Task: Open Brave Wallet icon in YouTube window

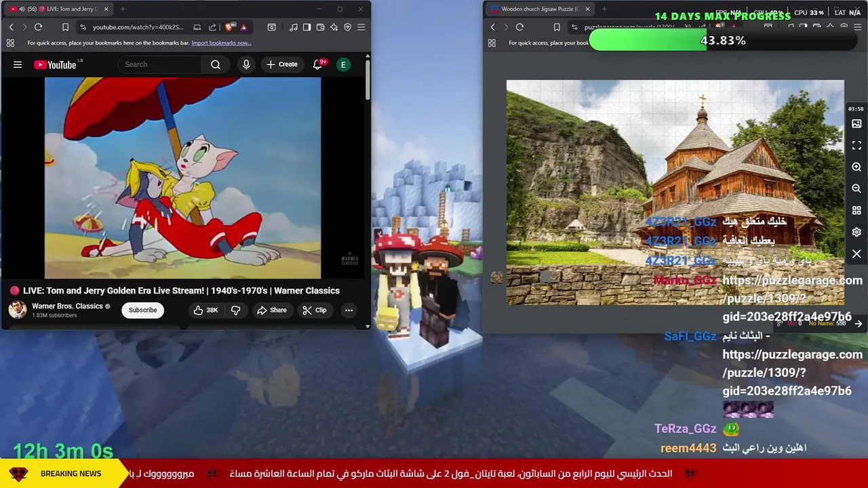Action: [x=320, y=27]
